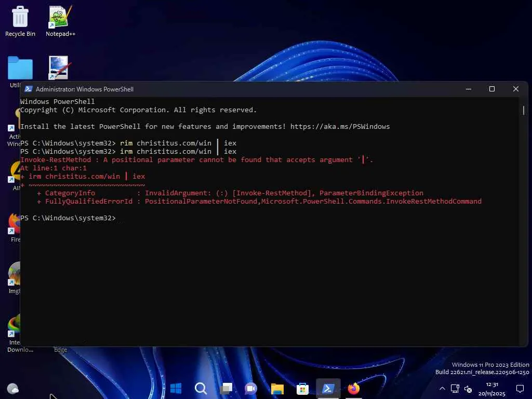
Task: Open the notification center icon
Action: click(x=520, y=389)
